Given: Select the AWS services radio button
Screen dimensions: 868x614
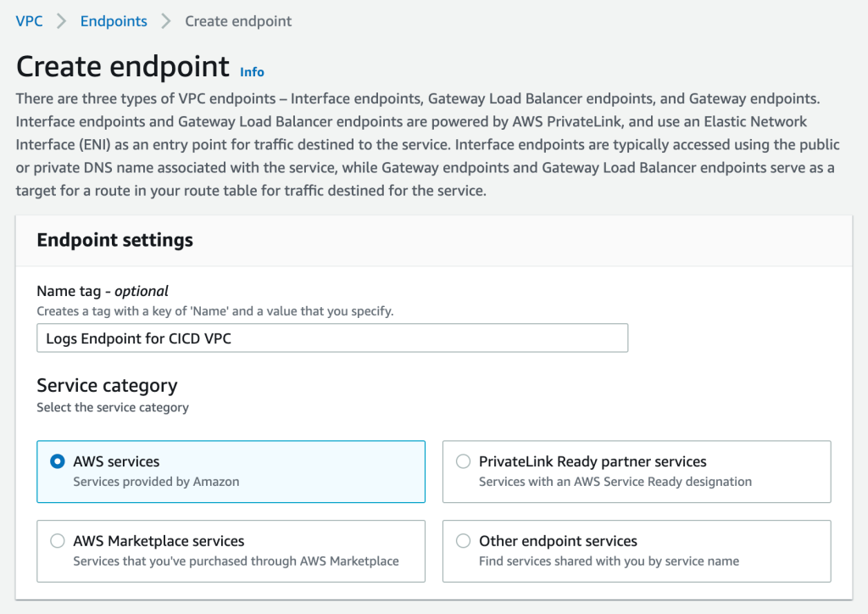Looking at the screenshot, I should 58,462.
